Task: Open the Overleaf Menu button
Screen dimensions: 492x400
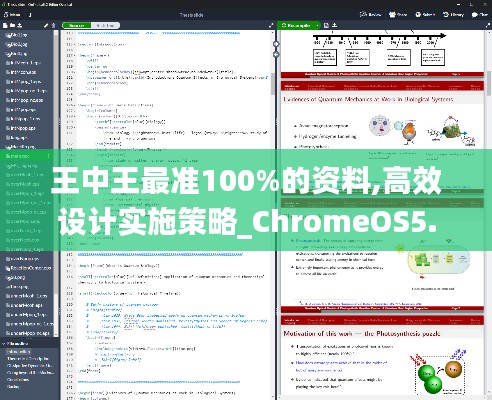Action: click(11, 15)
